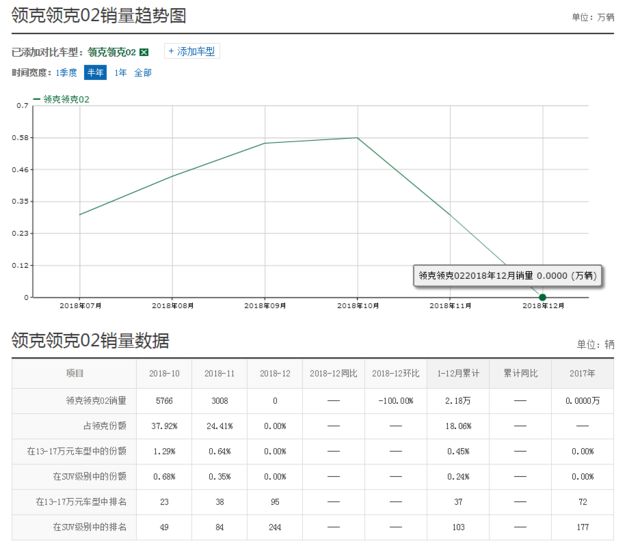Click the 24.41% share cell

[220, 426]
